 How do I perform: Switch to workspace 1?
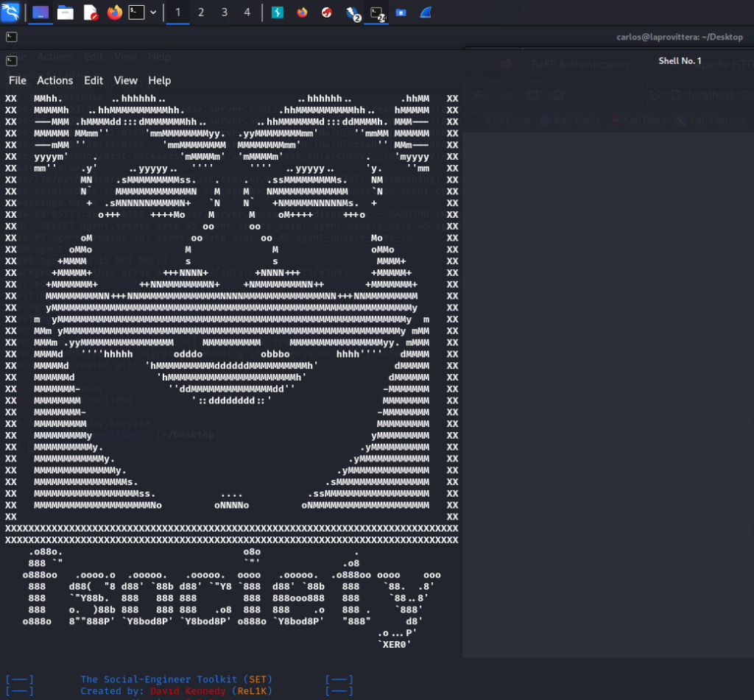click(x=177, y=13)
